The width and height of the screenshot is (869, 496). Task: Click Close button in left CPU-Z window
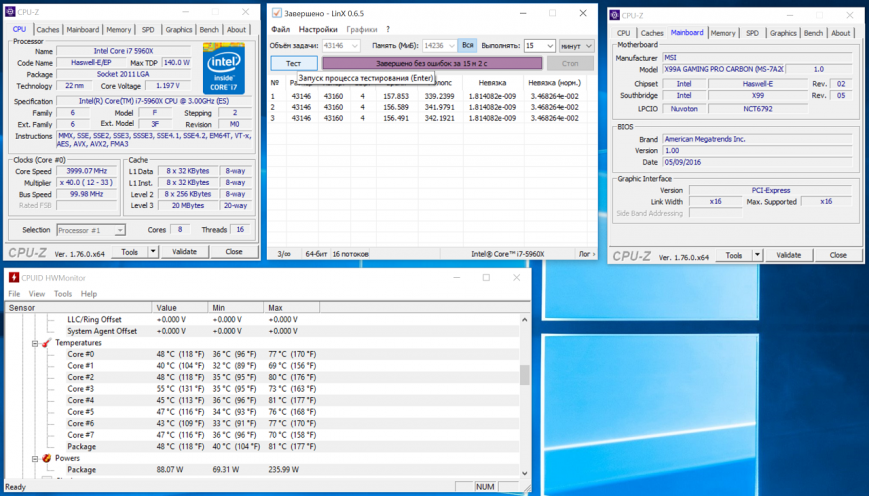click(234, 252)
